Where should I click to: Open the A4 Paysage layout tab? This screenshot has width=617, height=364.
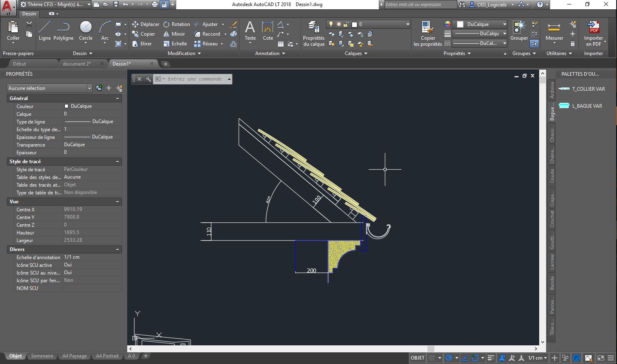point(75,356)
